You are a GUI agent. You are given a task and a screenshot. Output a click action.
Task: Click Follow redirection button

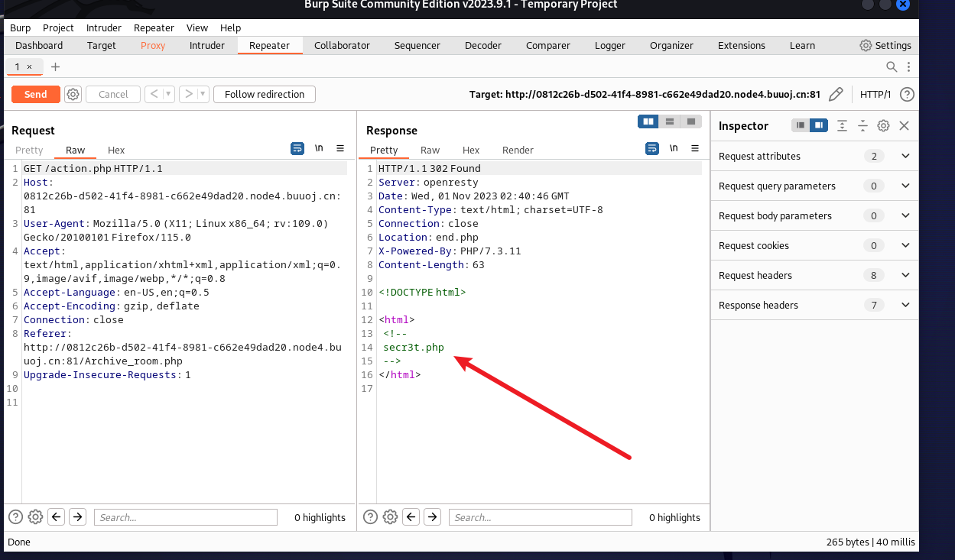click(x=265, y=94)
